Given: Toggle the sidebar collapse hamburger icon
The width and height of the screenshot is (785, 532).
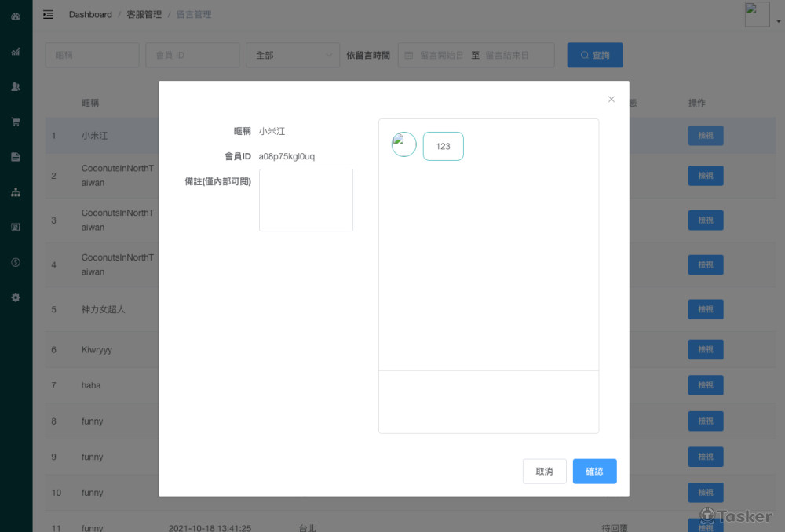Looking at the screenshot, I should [49, 14].
